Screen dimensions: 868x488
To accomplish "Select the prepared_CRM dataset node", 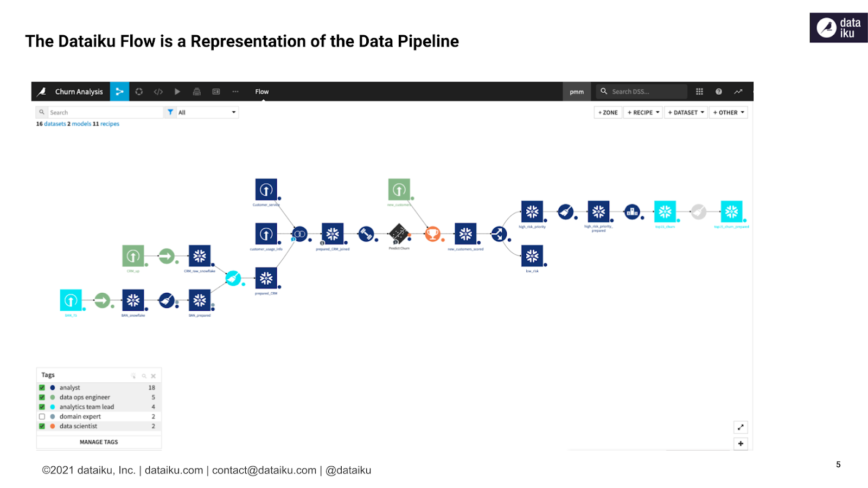I will (x=266, y=278).
